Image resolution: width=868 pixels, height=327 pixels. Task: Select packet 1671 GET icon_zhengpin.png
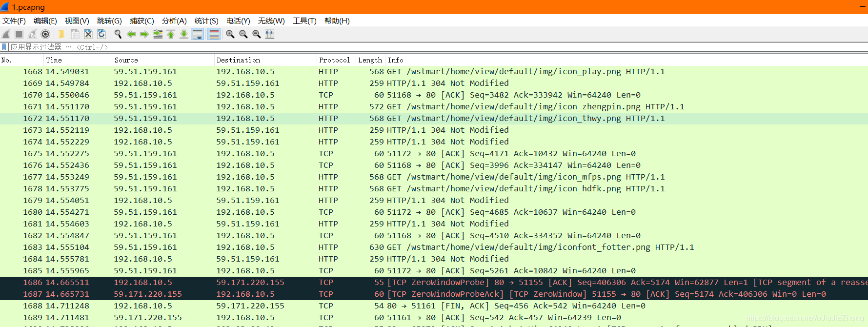(x=434, y=107)
